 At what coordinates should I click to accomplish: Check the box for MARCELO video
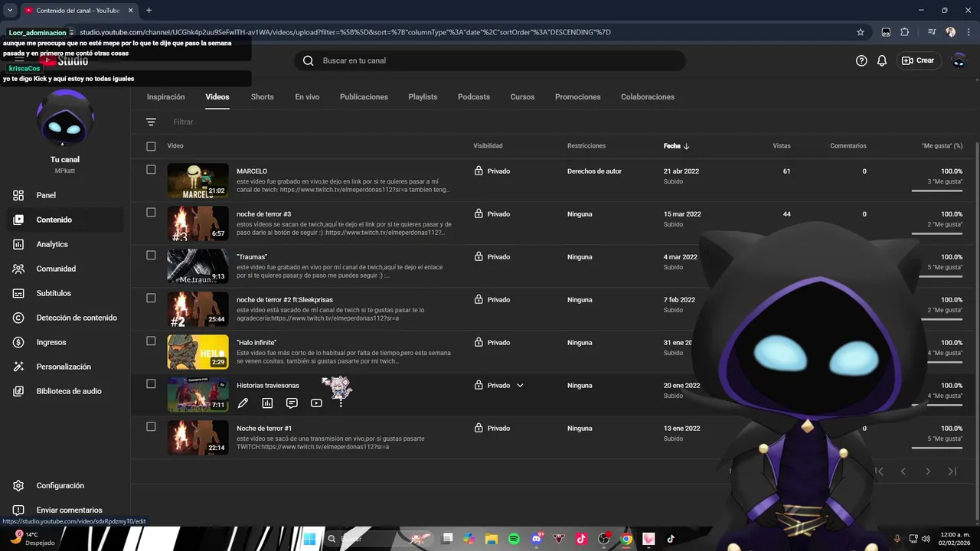[x=151, y=170]
